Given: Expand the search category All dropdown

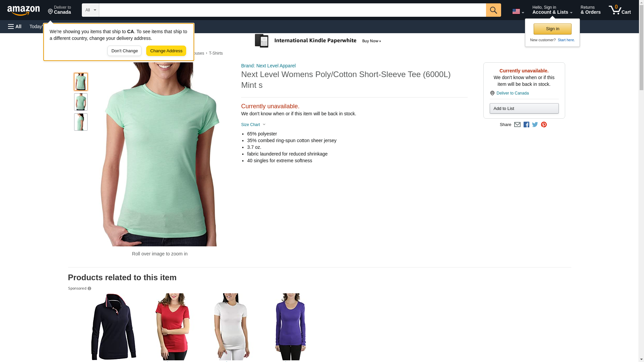Looking at the screenshot, I should click(90, 10).
